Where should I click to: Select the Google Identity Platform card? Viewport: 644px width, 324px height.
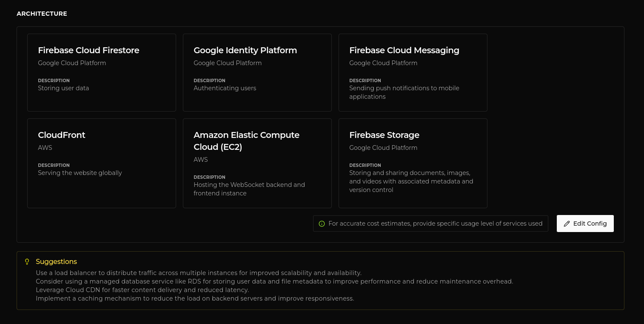(257, 73)
